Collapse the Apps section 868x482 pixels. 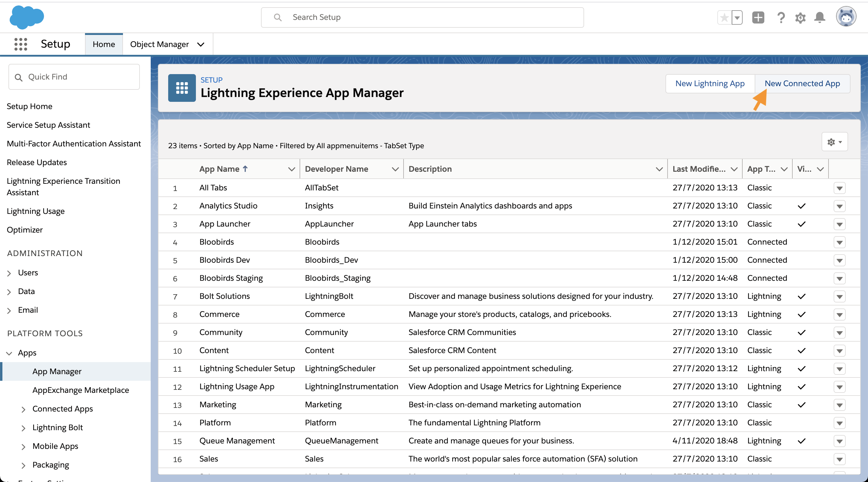point(9,353)
